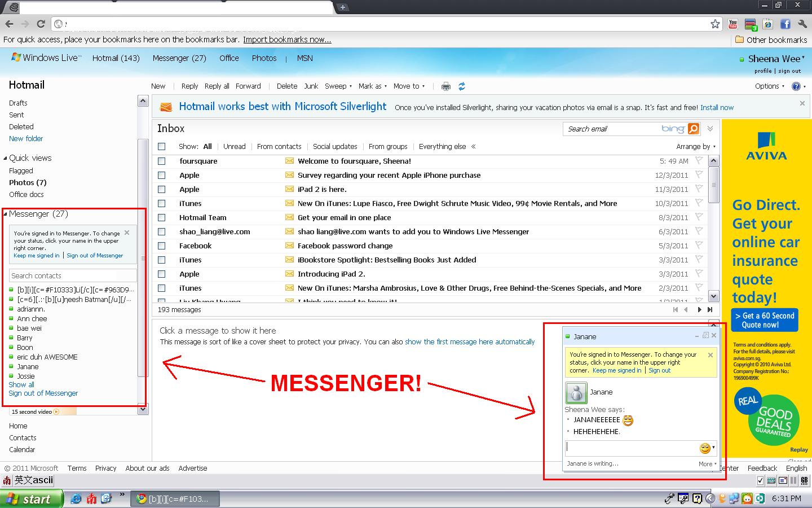Open Hotmail help question mark icon
Image resolution: width=812 pixels, height=508 pixels.
[x=796, y=86]
